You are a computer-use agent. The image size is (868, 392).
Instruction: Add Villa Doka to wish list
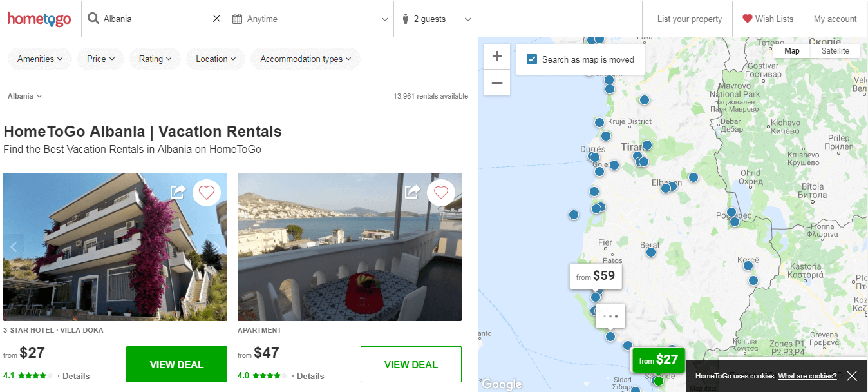point(206,192)
